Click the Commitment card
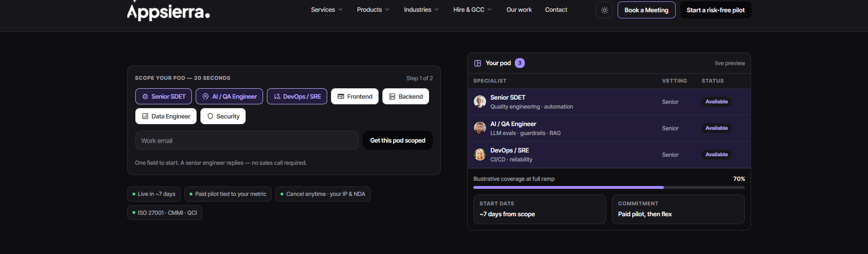Image resolution: width=868 pixels, height=254 pixels. (x=678, y=209)
